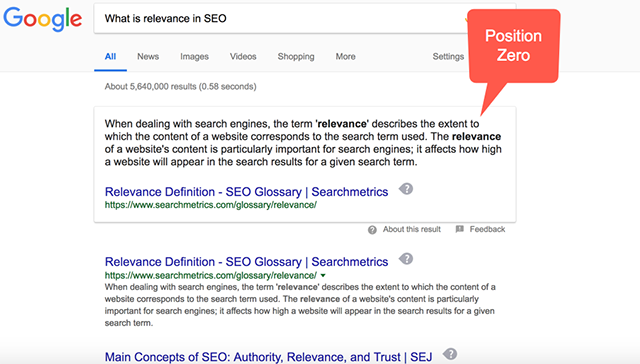Click the Feedback flag icon

tap(460, 229)
